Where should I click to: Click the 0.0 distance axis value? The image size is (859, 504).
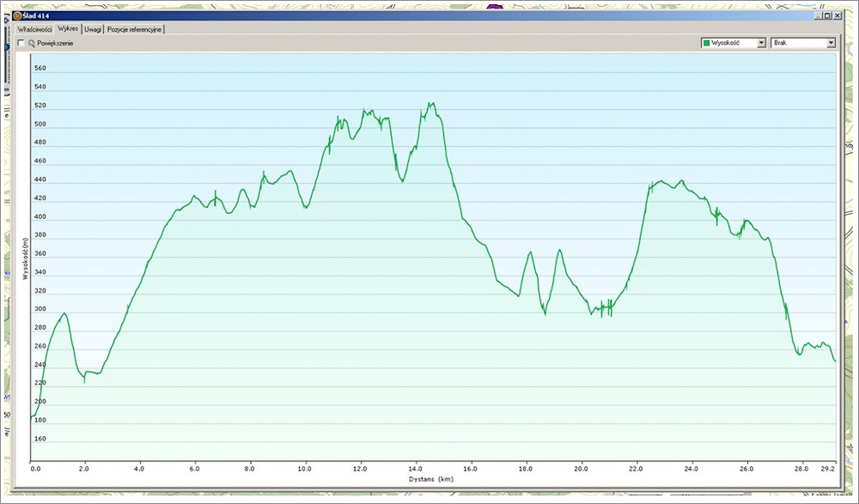click(x=35, y=469)
